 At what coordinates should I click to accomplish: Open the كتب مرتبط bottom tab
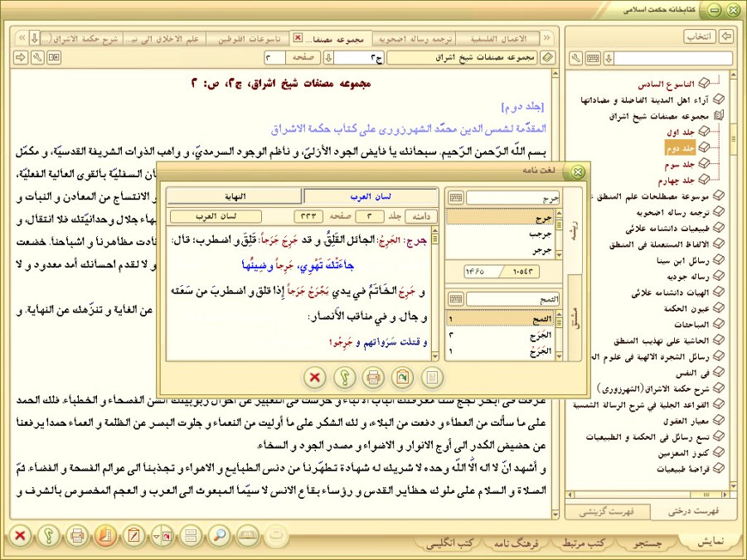(x=583, y=543)
